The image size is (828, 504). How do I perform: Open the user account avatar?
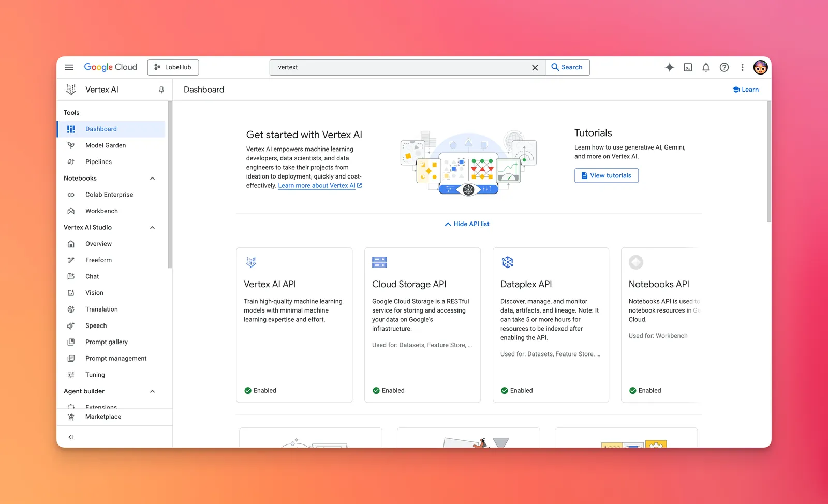click(760, 67)
